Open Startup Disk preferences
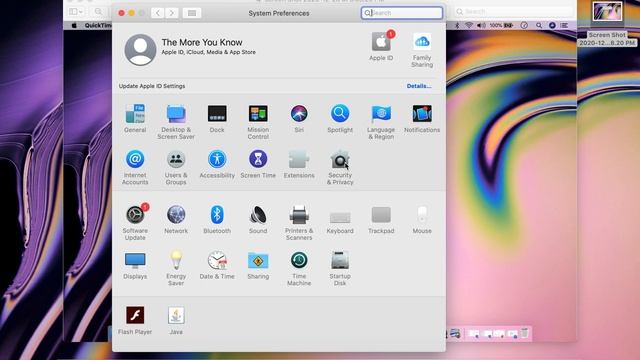Screen dimensions: 640x360 (340, 260)
